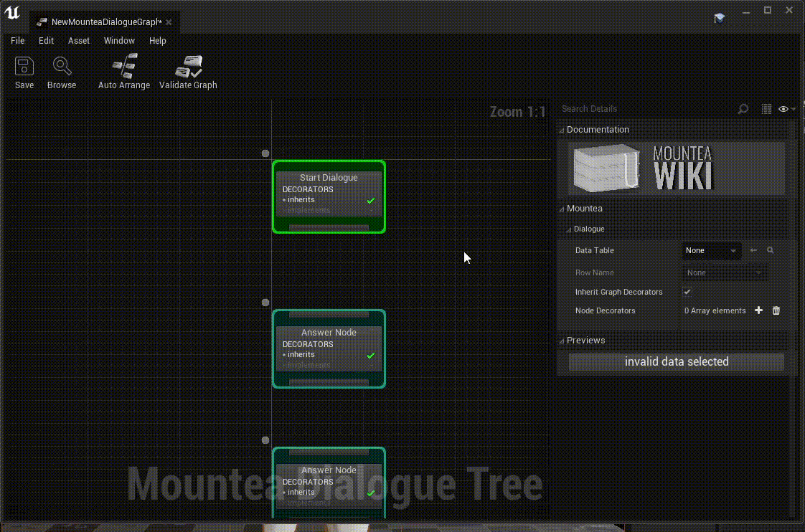Screen dimensions: 805x532
Task: Browse to Data Table asset magnifier icon
Action: click(x=770, y=250)
